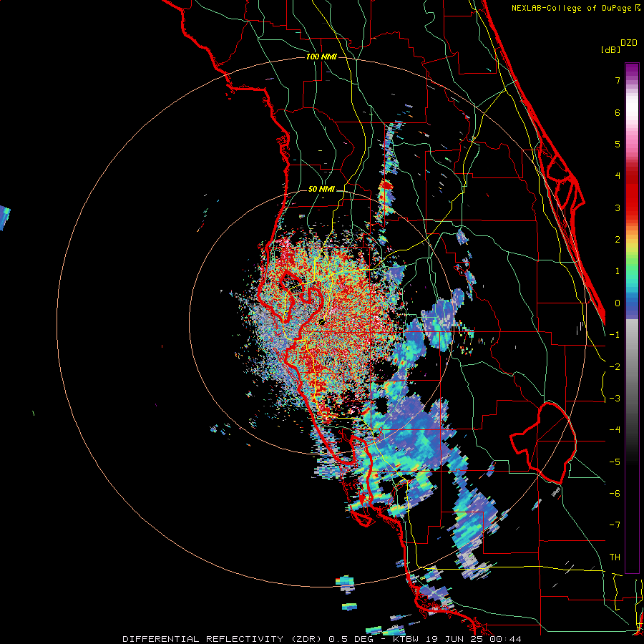The image size is (644, 644).
Task: Click the -6 value on color scale
Action: [x=615, y=494]
